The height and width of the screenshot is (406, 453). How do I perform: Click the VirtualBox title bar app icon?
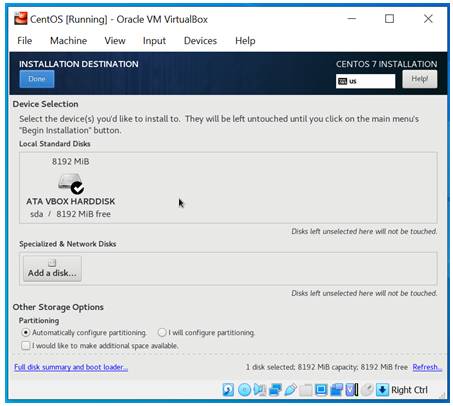[x=21, y=19]
